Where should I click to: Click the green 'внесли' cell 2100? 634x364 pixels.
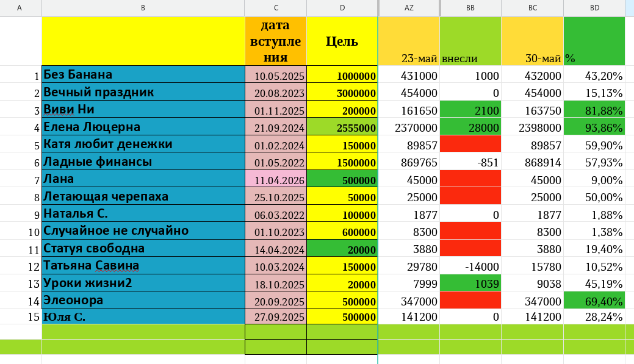coord(470,109)
